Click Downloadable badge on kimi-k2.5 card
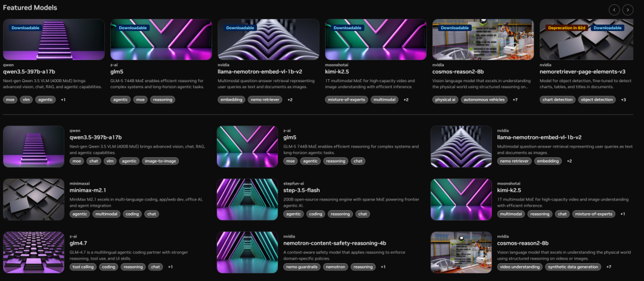 pyautogui.click(x=347, y=27)
